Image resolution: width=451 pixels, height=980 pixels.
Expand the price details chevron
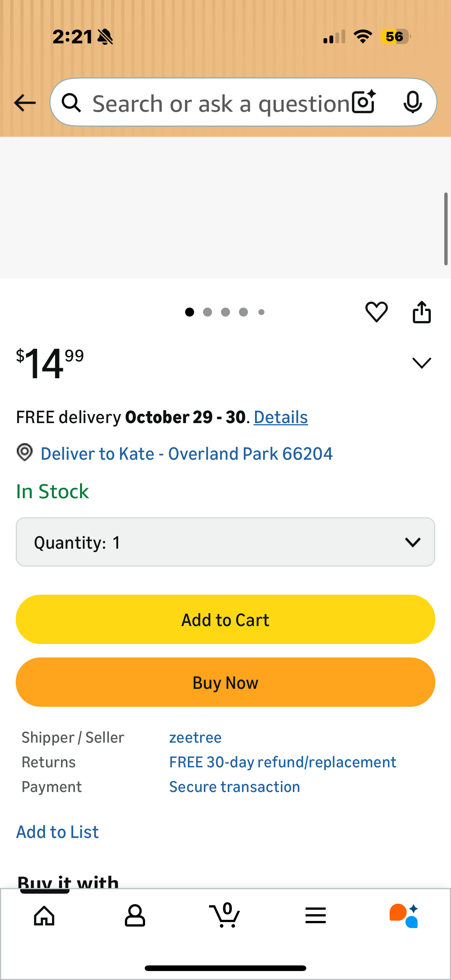[422, 363]
